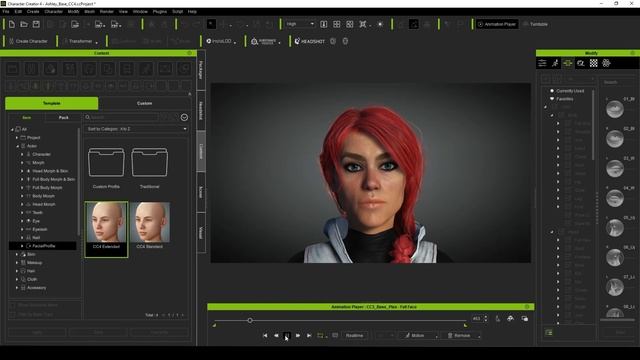Expand the Project tree node
The width and height of the screenshot is (640, 360).
point(17,138)
